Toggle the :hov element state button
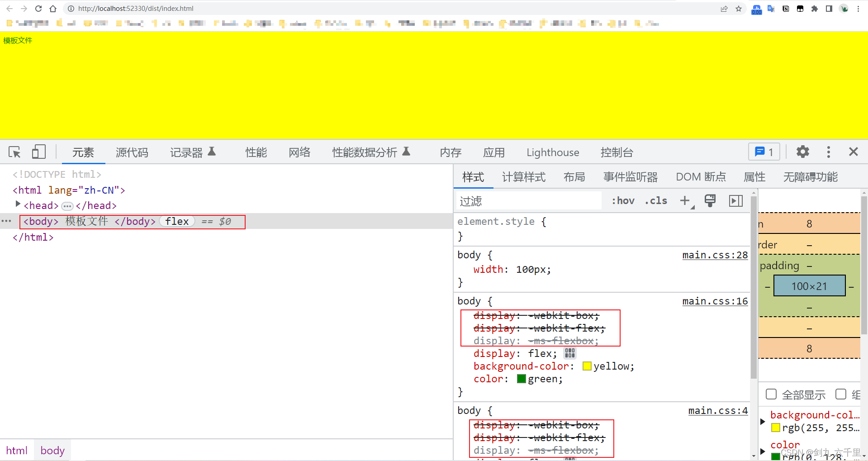This screenshot has height=461, width=868. [623, 200]
